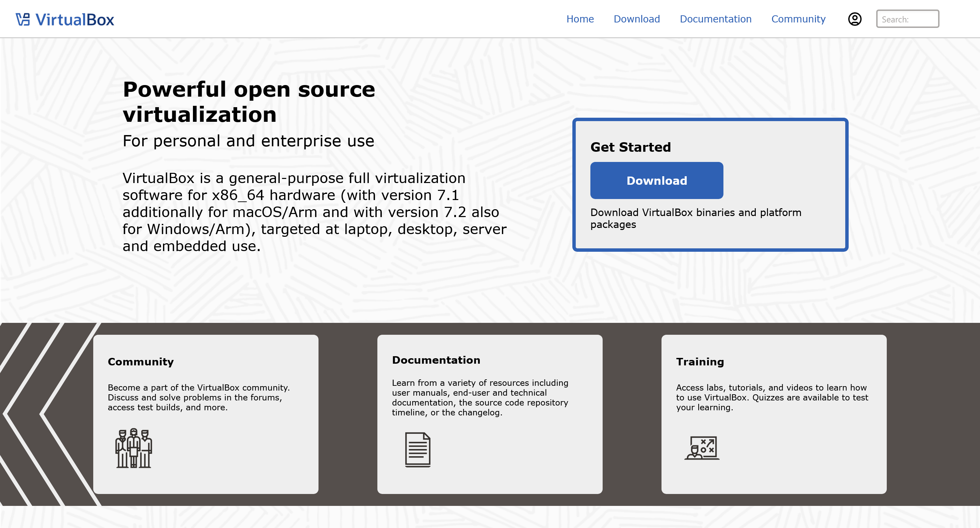Open the Community card heading
The height and width of the screenshot is (528, 980).
click(x=141, y=361)
